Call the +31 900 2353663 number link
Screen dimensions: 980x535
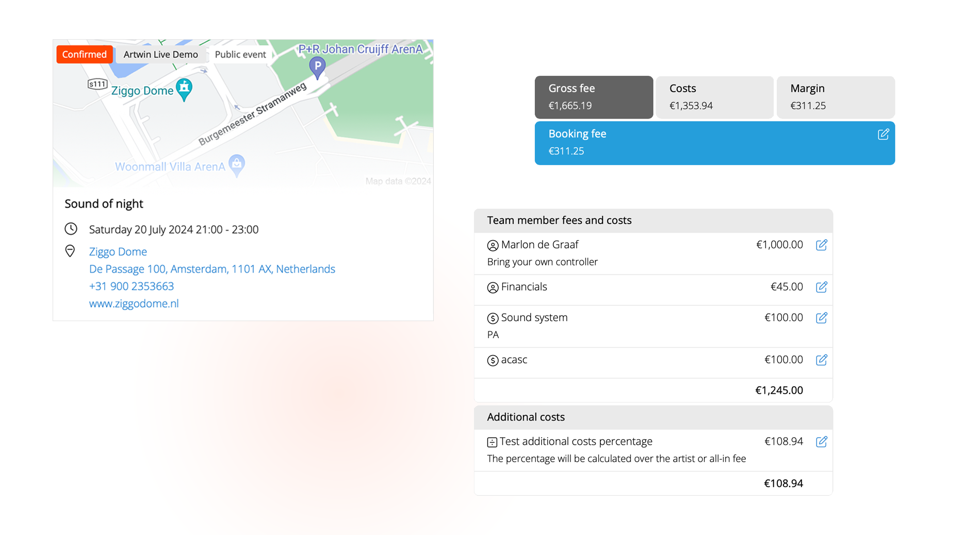[132, 286]
